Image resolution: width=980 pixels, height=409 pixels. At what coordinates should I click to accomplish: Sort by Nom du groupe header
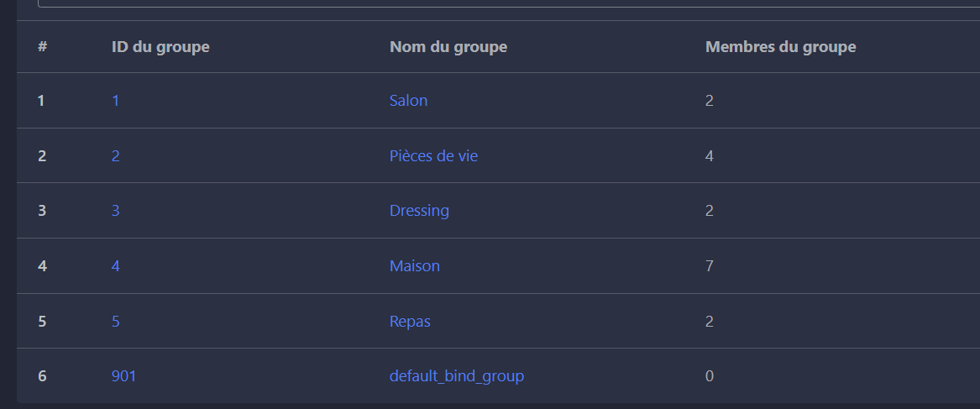448,47
